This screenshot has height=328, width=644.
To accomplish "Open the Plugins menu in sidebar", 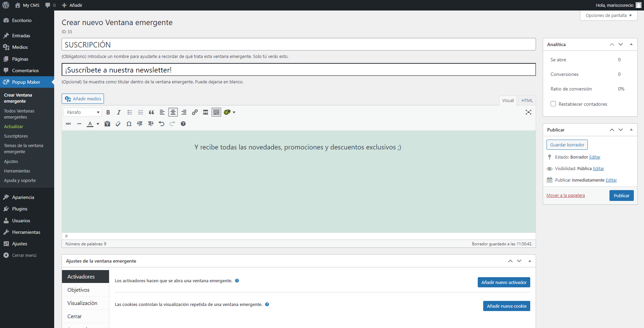I will pyautogui.click(x=27, y=209).
